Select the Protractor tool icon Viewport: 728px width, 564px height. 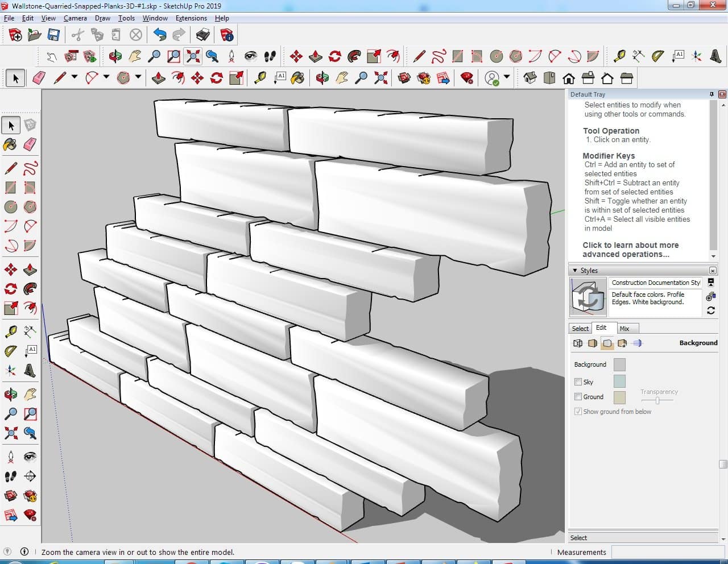pyautogui.click(x=657, y=56)
